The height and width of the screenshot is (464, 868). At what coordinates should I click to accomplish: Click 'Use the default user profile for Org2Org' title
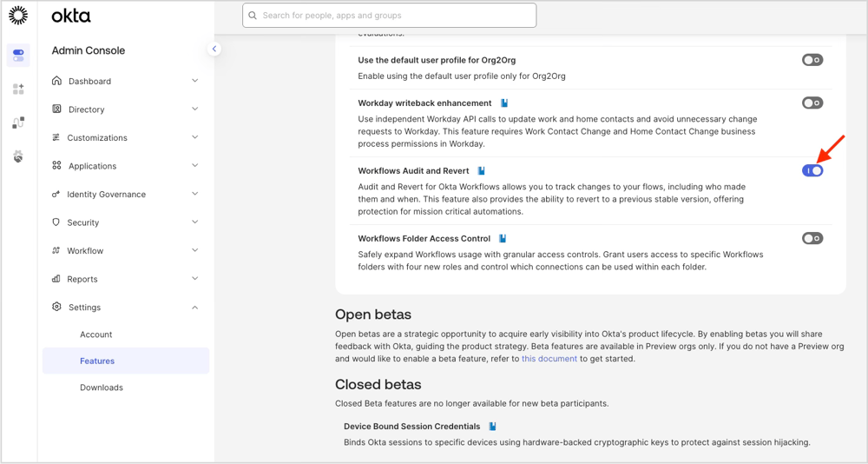(x=437, y=60)
